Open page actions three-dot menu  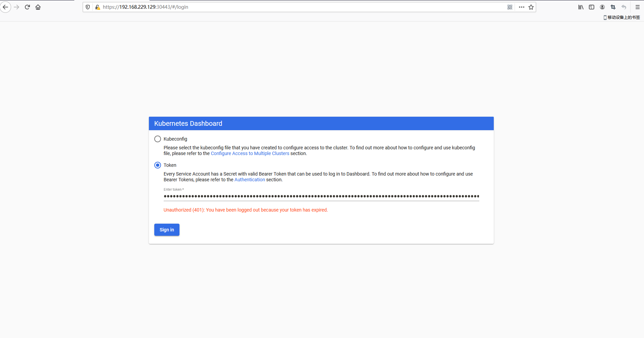521,7
